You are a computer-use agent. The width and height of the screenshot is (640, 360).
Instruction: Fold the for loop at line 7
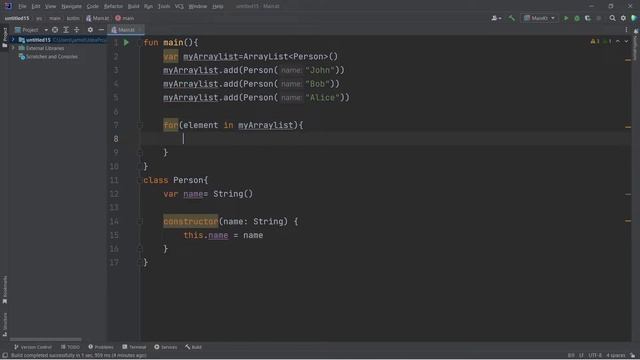pos(140,125)
